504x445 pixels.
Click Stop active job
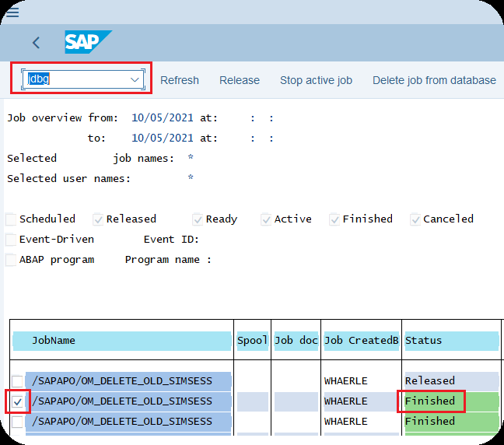(316, 80)
